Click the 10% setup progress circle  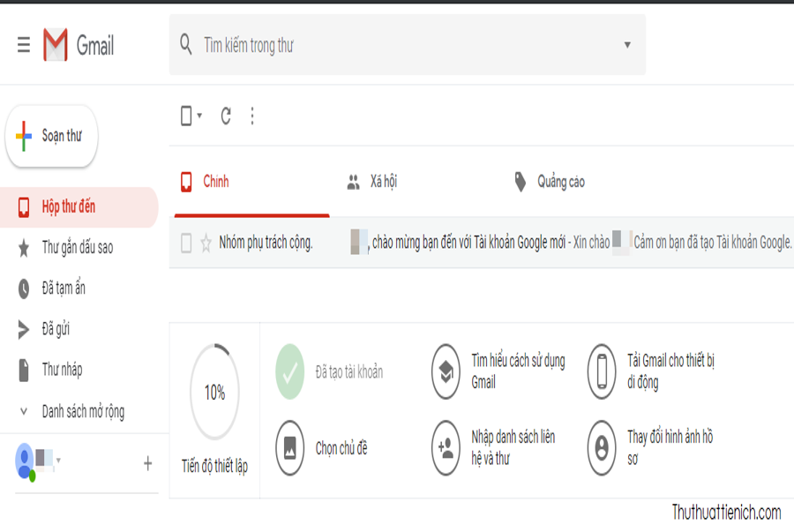(214, 393)
